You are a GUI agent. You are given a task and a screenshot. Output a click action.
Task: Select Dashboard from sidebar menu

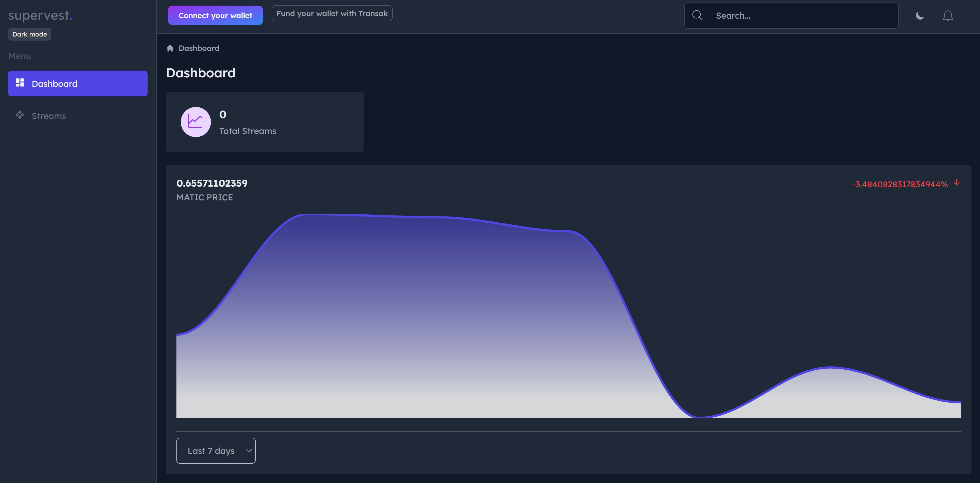78,83
